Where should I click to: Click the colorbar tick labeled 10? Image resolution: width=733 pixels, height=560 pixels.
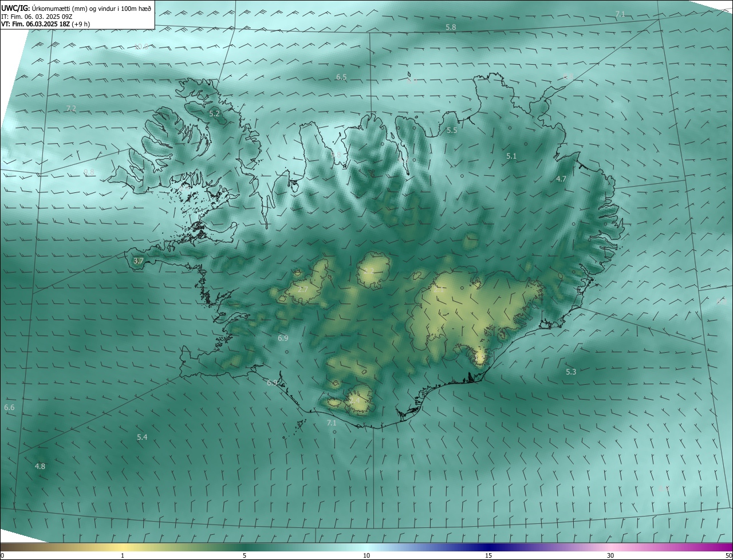tap(366, 555)
